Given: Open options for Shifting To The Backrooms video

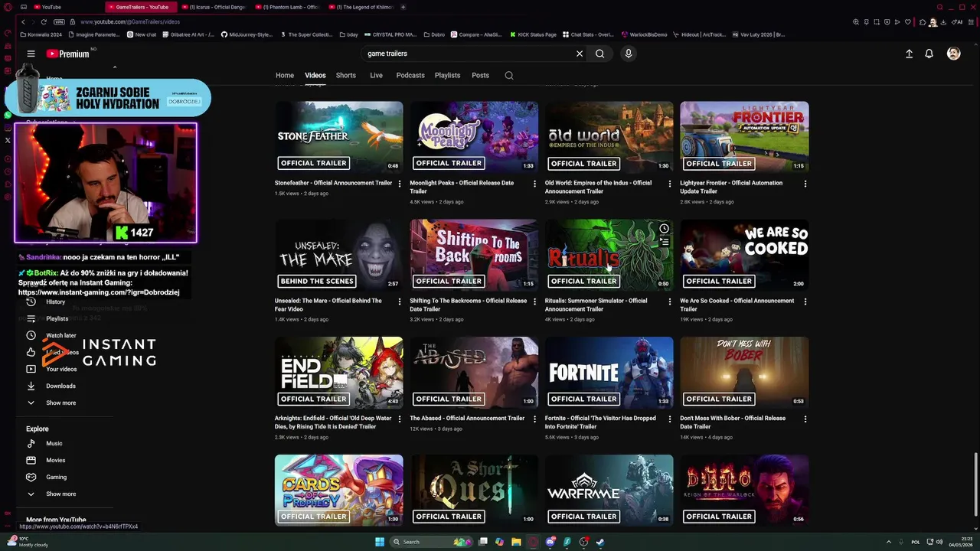Looking at the screenshot, I should pos(534,302).
